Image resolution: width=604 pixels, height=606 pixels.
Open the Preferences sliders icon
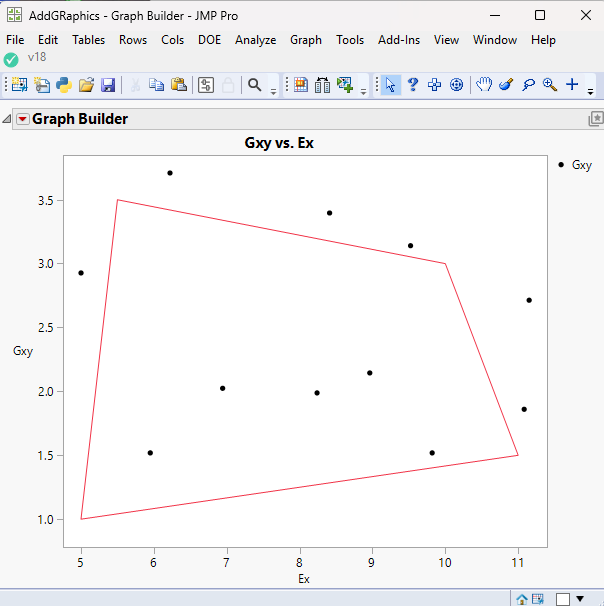point(206,85)
